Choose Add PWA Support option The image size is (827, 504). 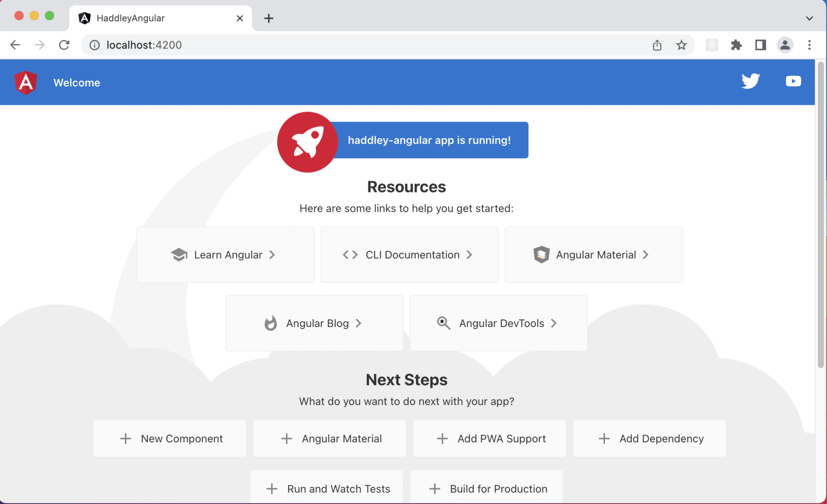(x=489, y=439)
